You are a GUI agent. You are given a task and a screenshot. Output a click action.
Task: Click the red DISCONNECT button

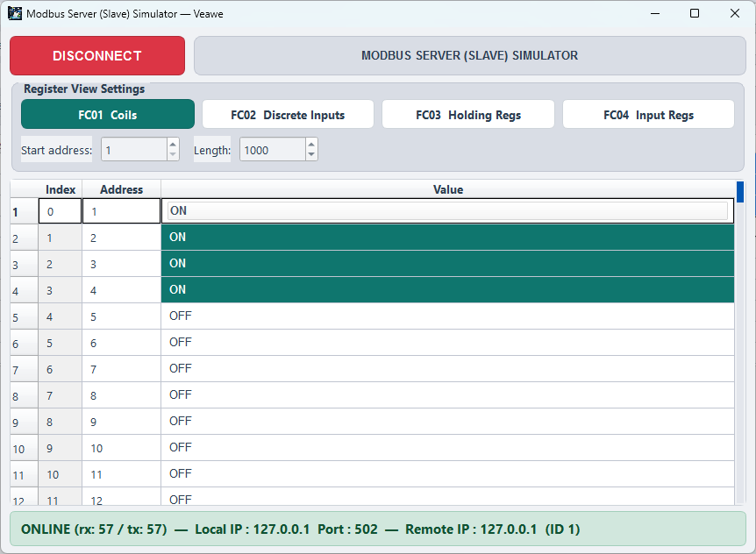pyautogui.click(x=97, y=55)
